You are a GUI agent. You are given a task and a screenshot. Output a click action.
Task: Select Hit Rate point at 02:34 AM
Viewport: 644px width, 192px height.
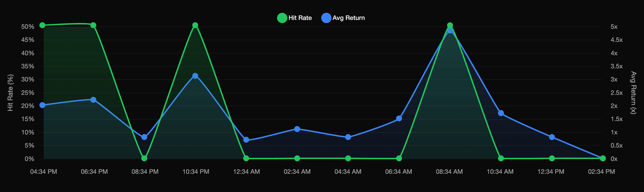coord(297,158)
